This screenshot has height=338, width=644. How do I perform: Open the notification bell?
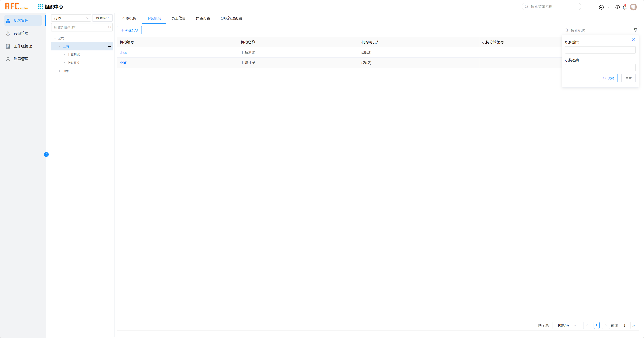[625, 7]
